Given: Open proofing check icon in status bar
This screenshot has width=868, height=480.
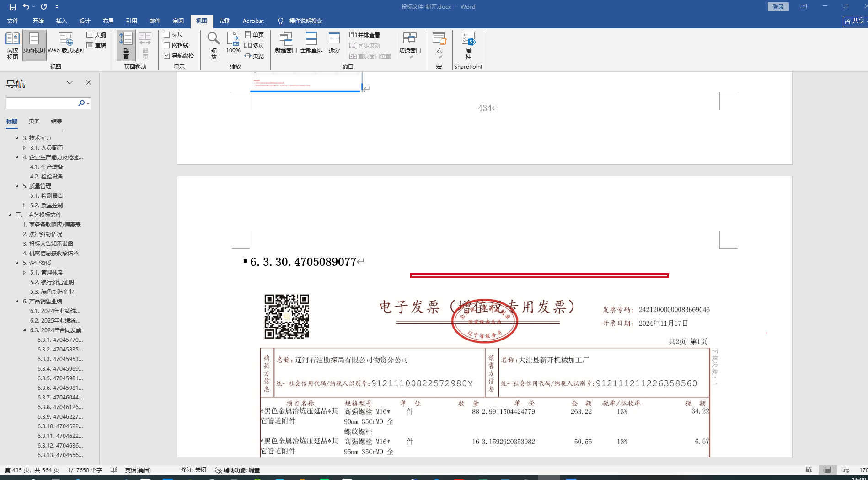Looking at the screenshot, I should (114, 470).
